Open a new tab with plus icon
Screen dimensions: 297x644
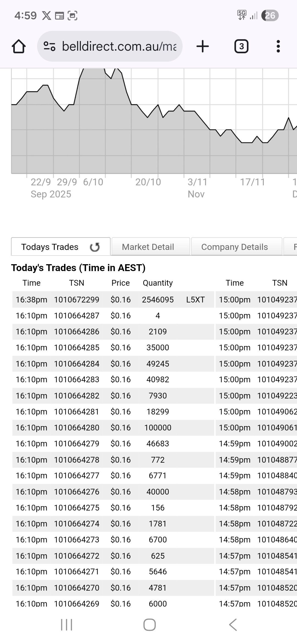tap(203, 46)
